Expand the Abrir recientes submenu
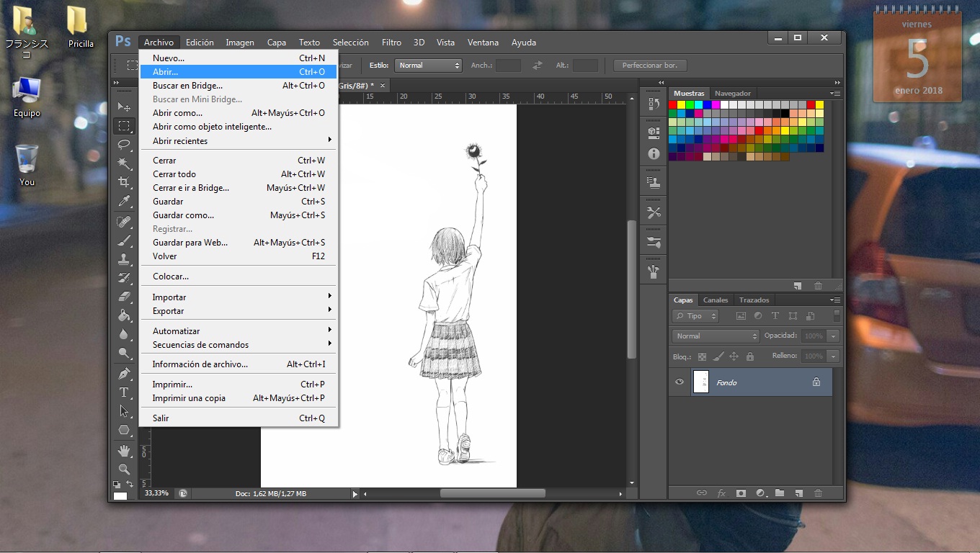 click(238, 141)
